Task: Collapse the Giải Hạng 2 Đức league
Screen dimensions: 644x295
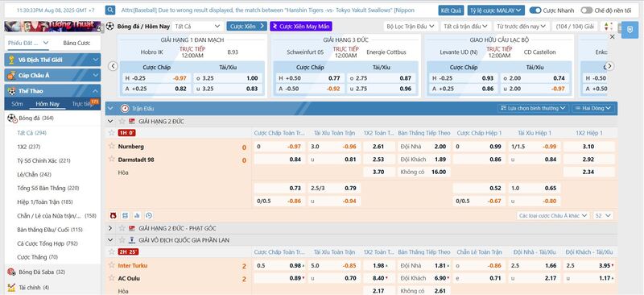Action: pyautogui.click(x=110, y=122)
